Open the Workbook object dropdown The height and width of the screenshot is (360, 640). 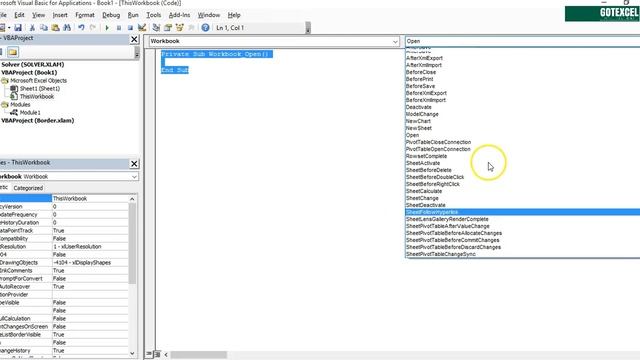click(395, 41)
